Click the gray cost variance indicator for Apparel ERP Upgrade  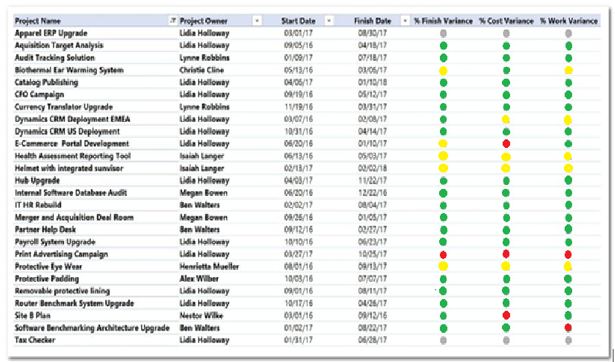506,34
